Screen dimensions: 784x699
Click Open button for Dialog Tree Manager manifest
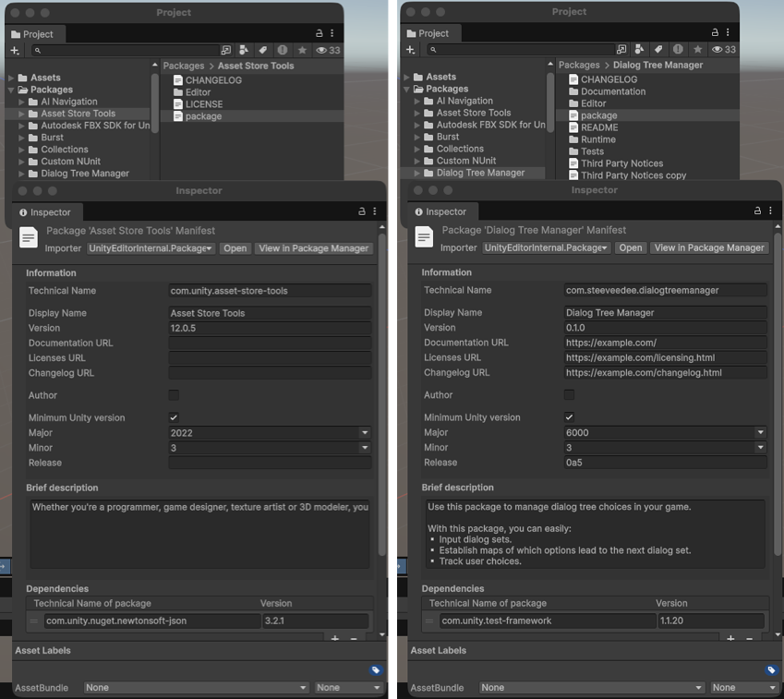[631, 248]
